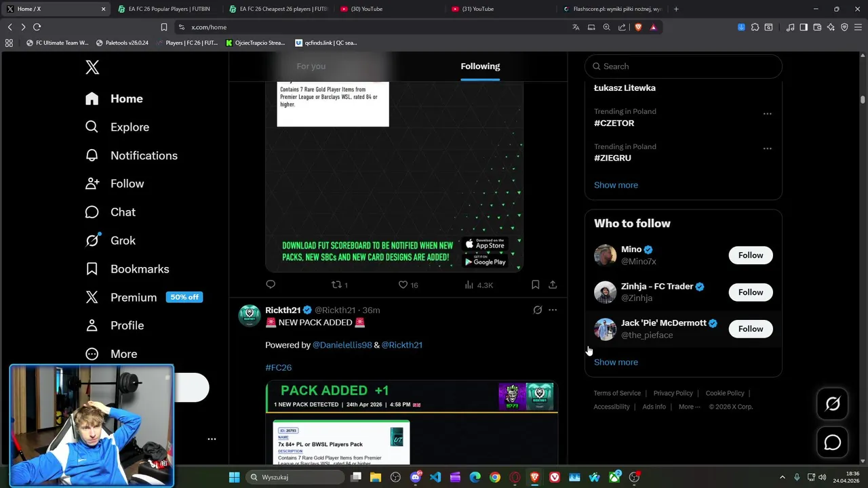Bookmark the FUT Scoreboard post

(x=535, y=285)
